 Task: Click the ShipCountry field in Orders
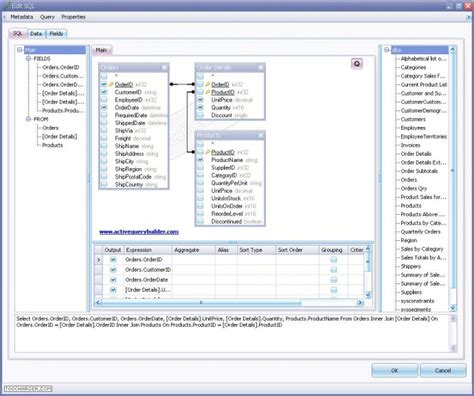tap(129, 184)
